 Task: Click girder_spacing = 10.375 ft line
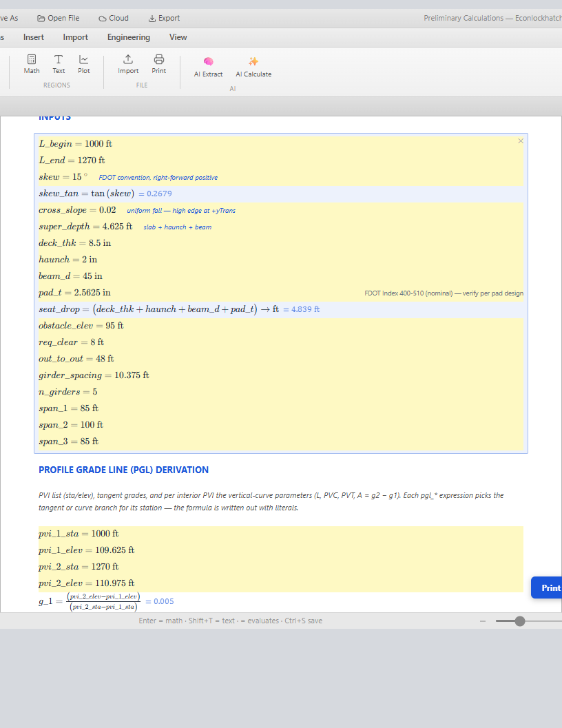pyautogui.click(x=281, y=375)
